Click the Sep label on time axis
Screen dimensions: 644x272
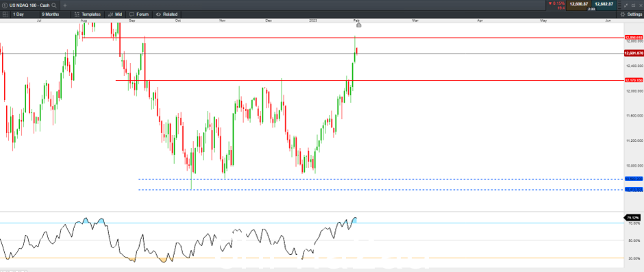[132, 20]
